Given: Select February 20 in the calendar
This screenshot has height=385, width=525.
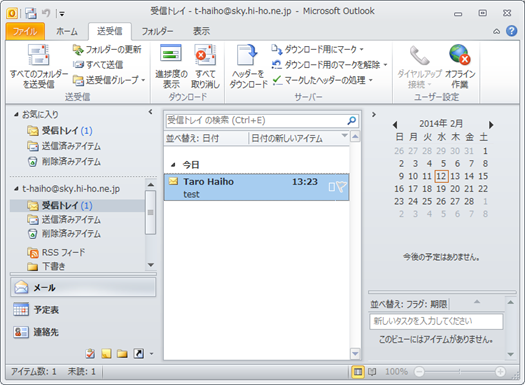Looking at the screenshot, I should (x=455, y=189).
